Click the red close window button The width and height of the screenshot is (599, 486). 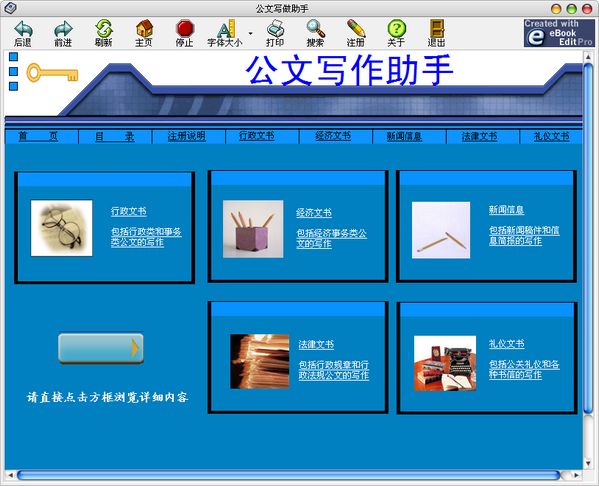click(x=587, y=9)
